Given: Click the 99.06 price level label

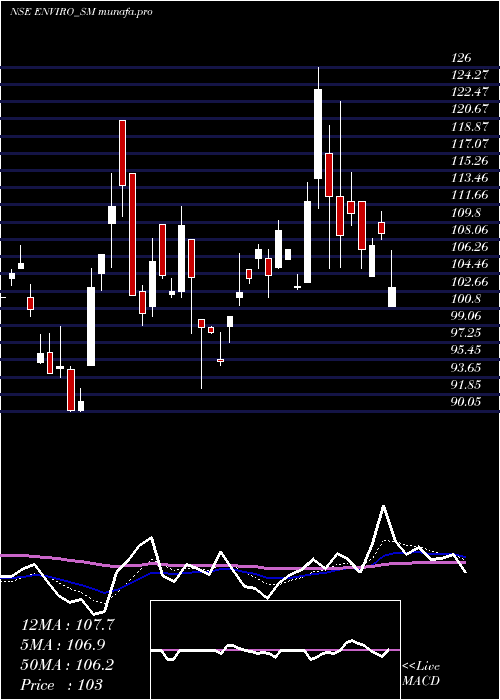Looking at the screenshot, I should pos(467,316).
